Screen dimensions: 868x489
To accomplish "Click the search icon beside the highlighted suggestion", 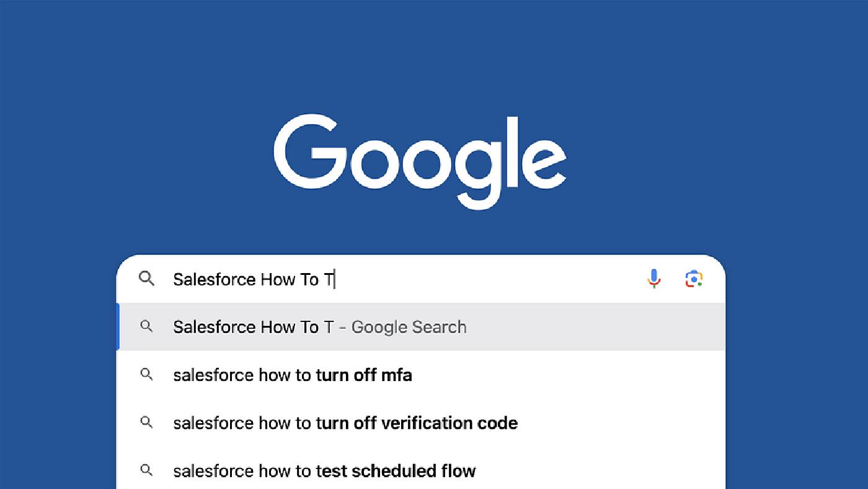I will 147,326.
